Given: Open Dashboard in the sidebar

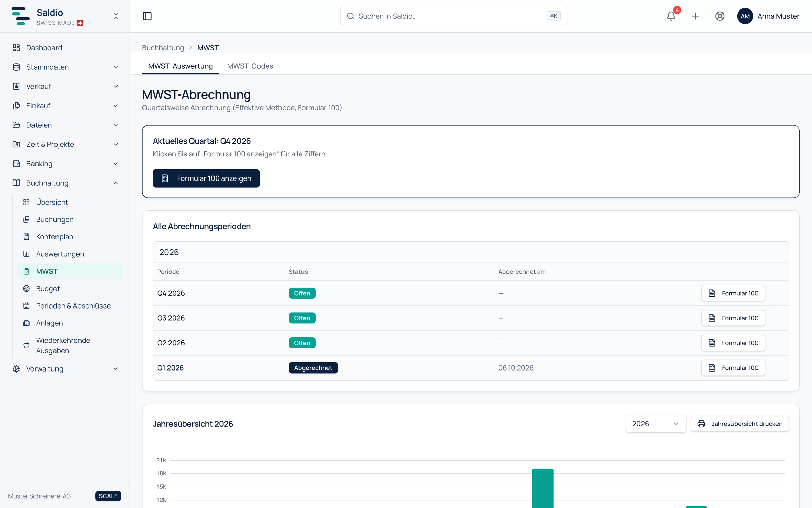Looking at the screenshot, I should coord(65,48).
